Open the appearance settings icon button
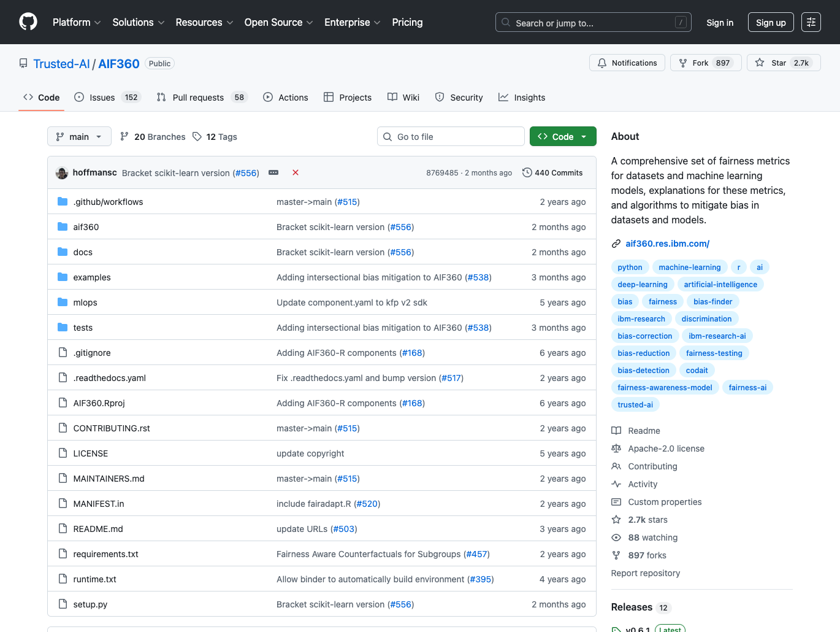The image size is (840, 632). point(811,22)
